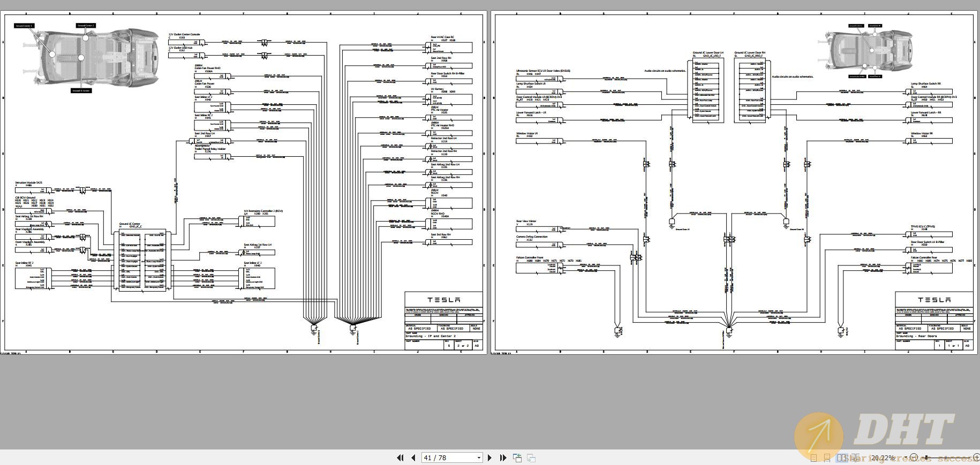Click Rear Door Switch RH B-Pillar label

[448, 73]
